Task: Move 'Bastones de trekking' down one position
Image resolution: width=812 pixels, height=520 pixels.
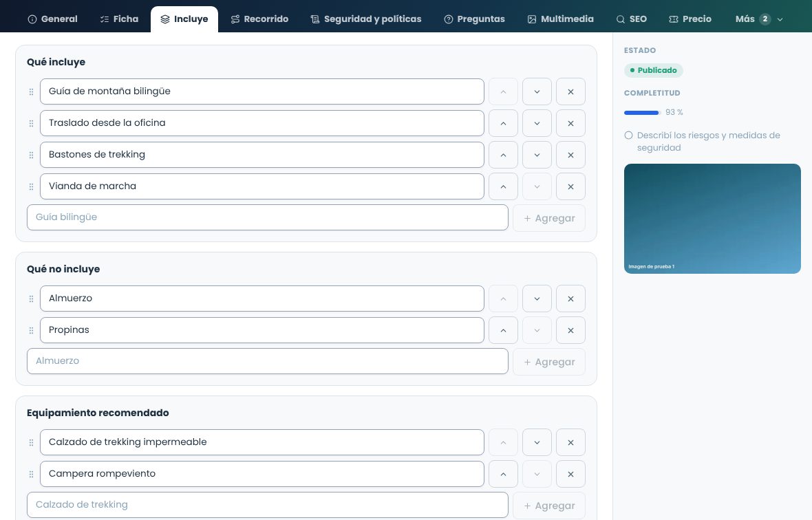Action: [537, 155]
